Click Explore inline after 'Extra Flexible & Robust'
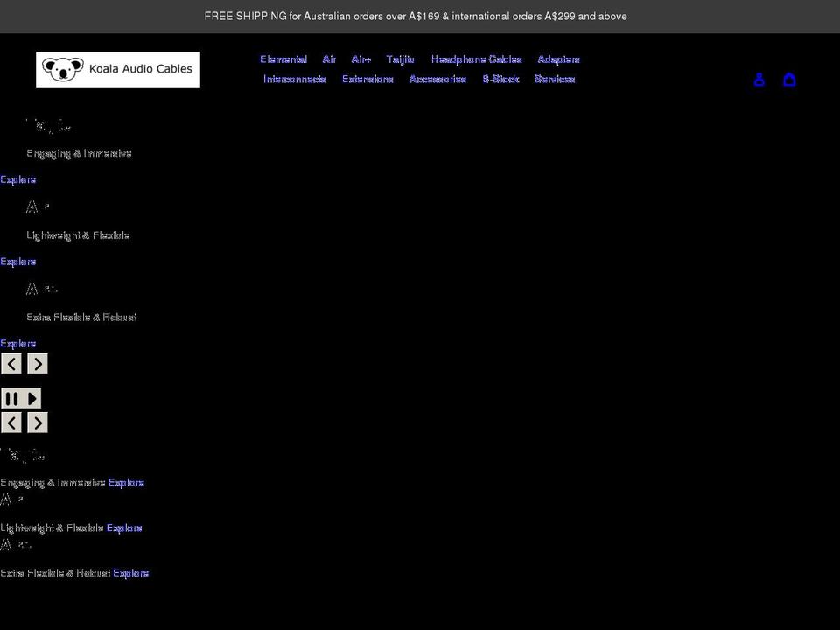This screenshot has height=630, width=840. pos(130,573)
